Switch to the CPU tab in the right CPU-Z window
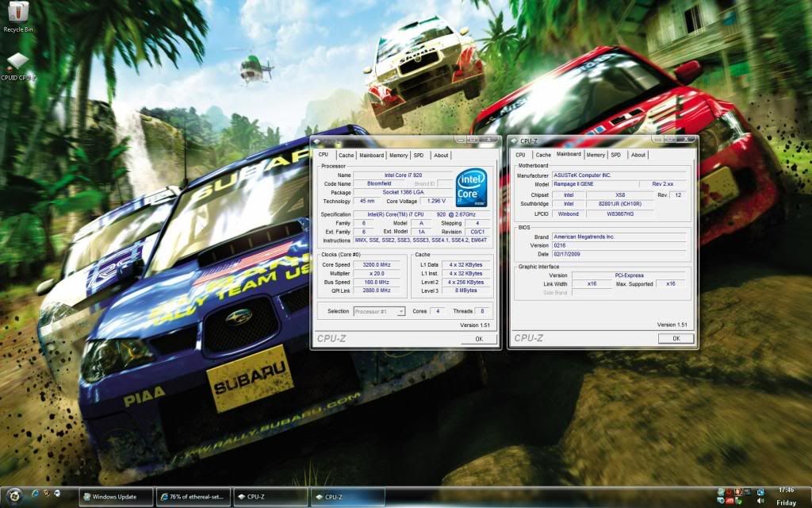 tap(520, 155)
